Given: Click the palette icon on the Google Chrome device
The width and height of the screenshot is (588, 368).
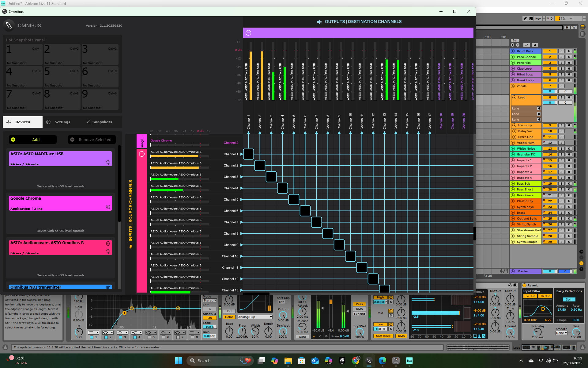Looking at the screenshot, I should coord(108,207).
